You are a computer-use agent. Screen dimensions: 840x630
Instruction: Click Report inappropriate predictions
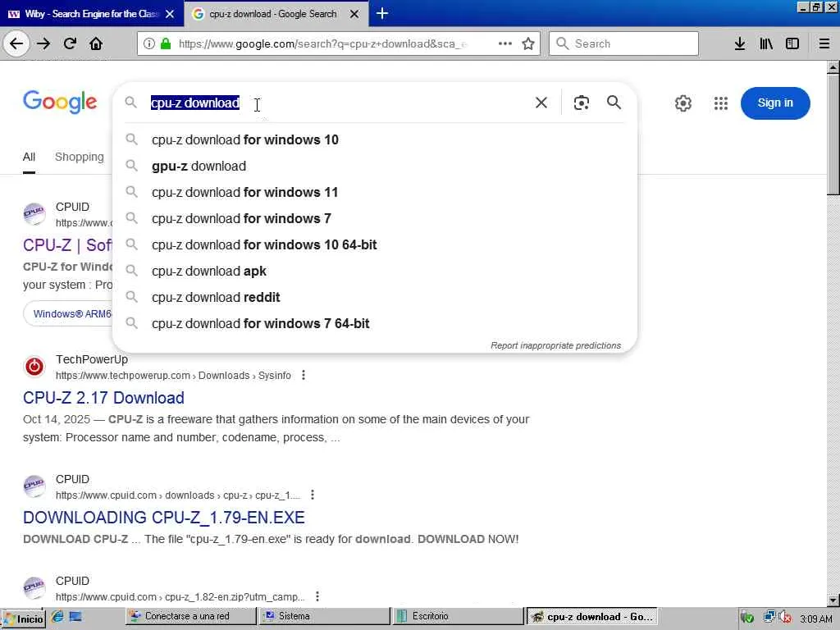tap(555, 345)
